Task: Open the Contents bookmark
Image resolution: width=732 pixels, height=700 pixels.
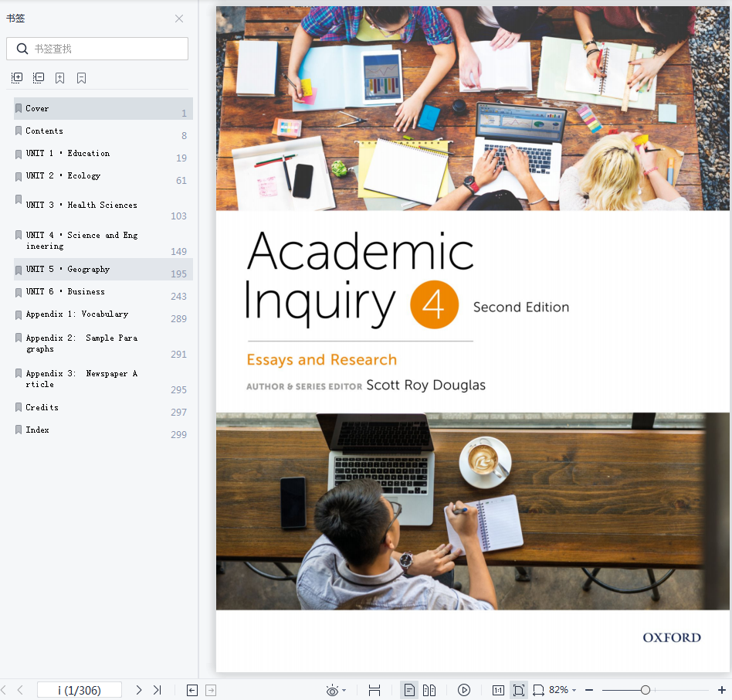Action: [103, 131]
